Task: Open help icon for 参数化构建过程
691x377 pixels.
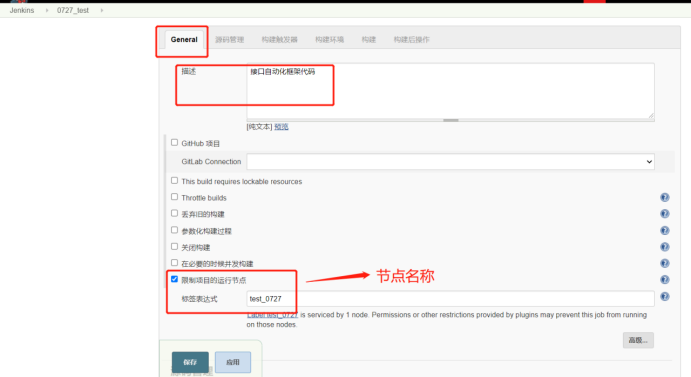Action: pos(665,231)
